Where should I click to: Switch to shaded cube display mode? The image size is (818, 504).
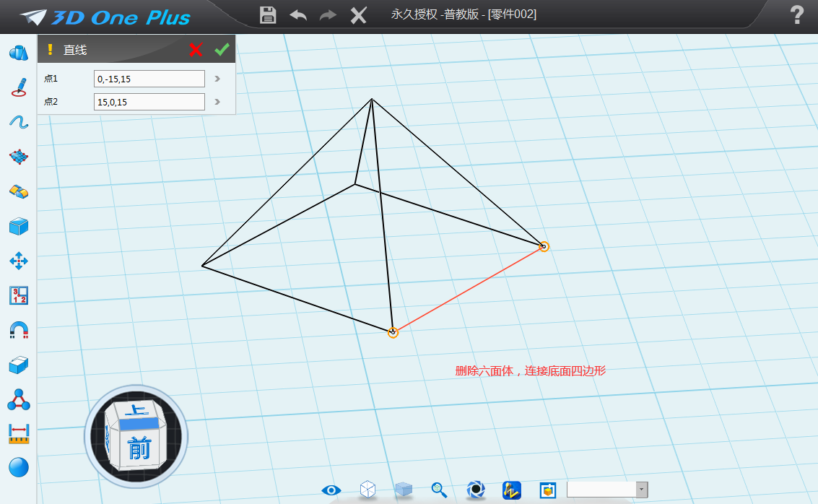click(404, 490)
